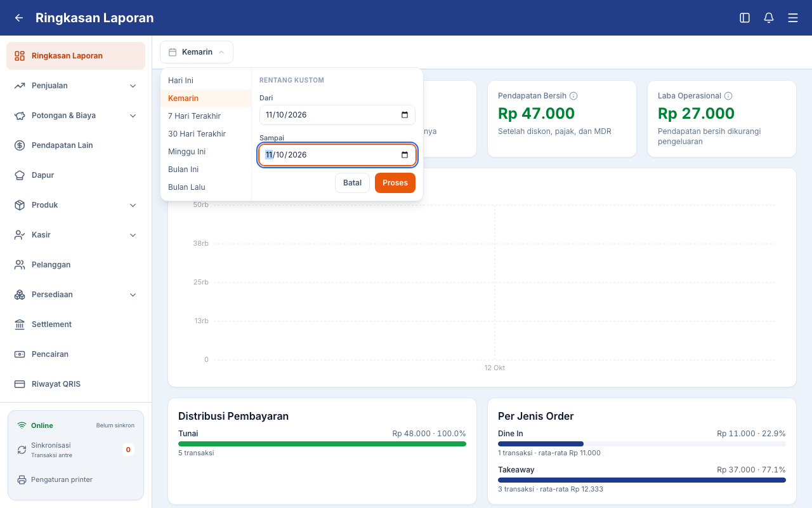Click the Settlement bank icon

pyautogui.click(x=20, y=324)
